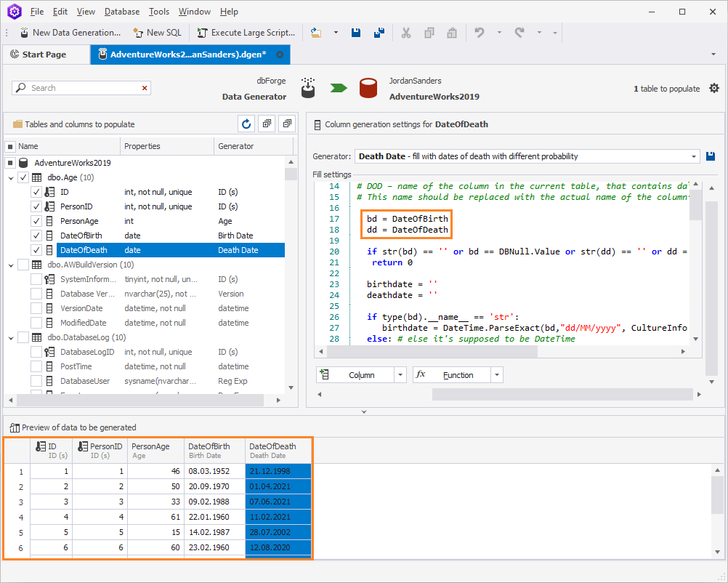Click the Collapse All tables icon

[x=287, y=124]
